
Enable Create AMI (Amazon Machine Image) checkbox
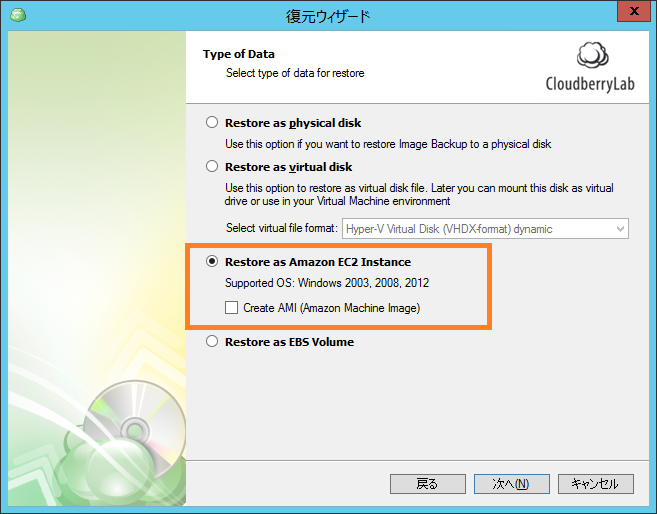[231, 308]
